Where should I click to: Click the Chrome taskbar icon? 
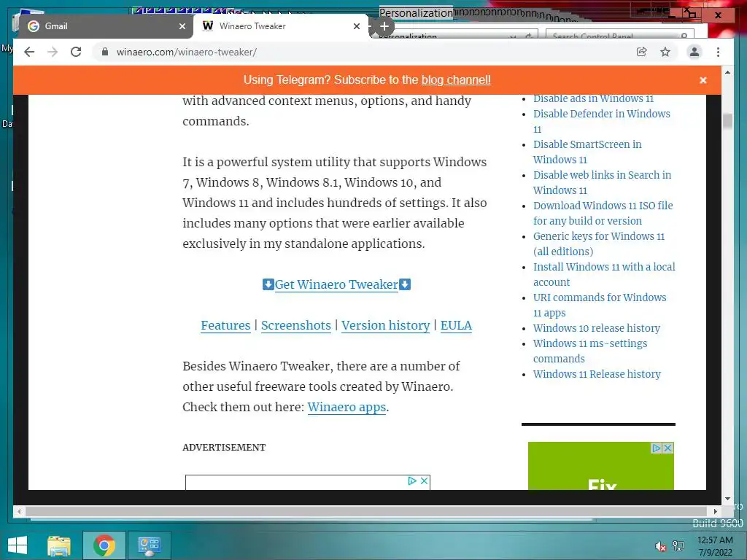pos(104,545)
